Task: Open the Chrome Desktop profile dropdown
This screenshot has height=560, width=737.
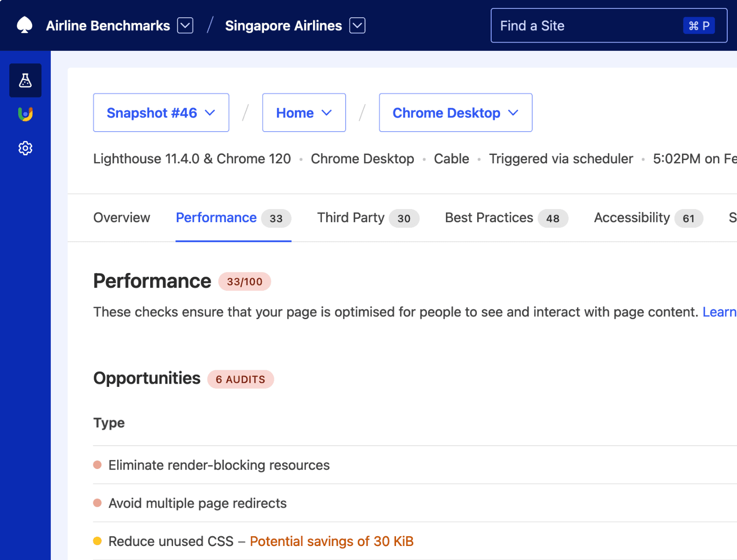Action: (x=455, y=113)
